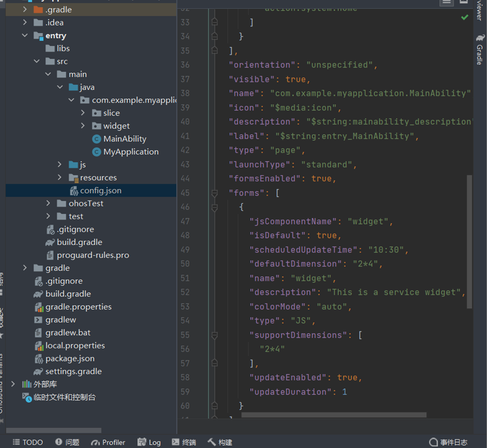Click the fold-end marker at line 35

[215, 50]
